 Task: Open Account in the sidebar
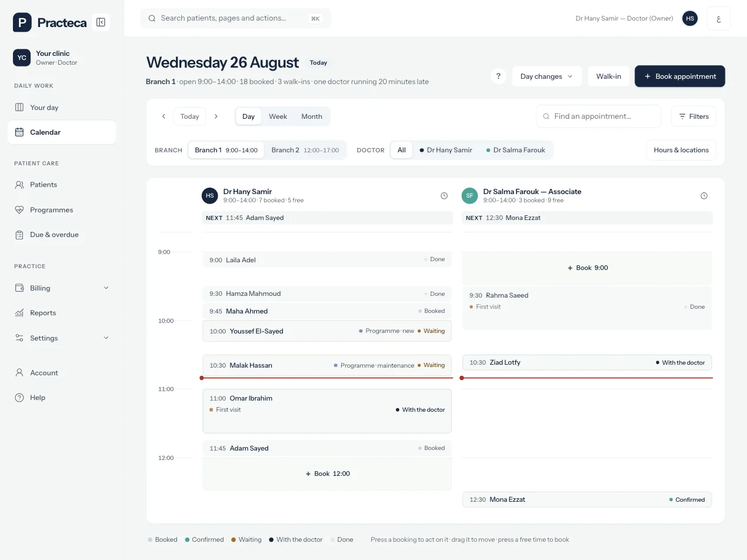[x=62, y=373]
